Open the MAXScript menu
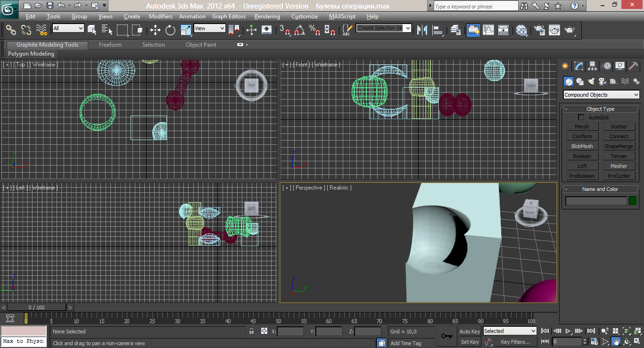Image resolution: width=644 pixels, height=348 pixels. (342, 17)
